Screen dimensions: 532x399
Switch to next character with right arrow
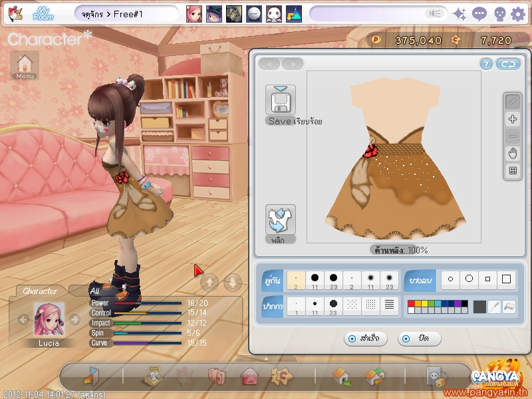[x=74, y=319]
